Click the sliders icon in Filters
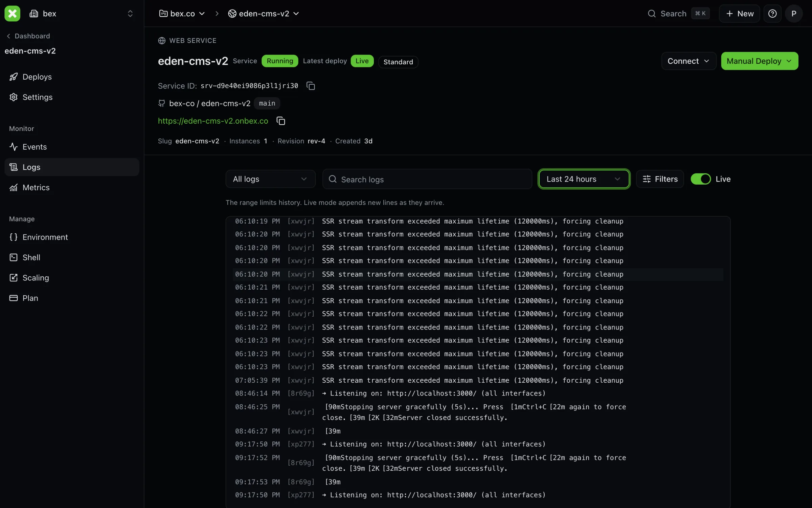Screen dimensions: 812x508 [x=647, y=179]
